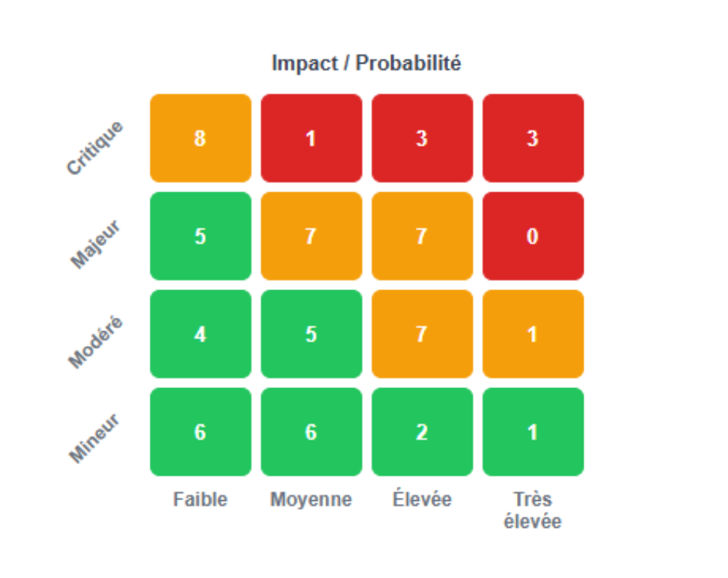Click the Faible column label
Image resolution: width=728 pixels, height=578 pixels.
(x=201, y=499)
